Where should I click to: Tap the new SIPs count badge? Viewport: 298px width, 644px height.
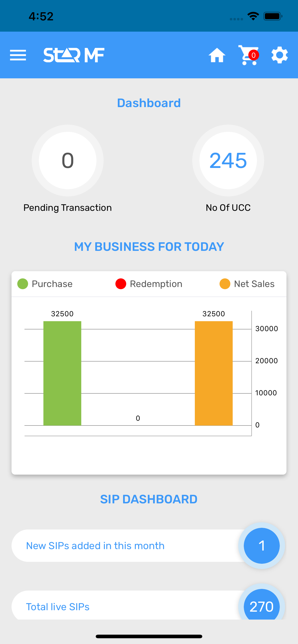click(262, 546)
